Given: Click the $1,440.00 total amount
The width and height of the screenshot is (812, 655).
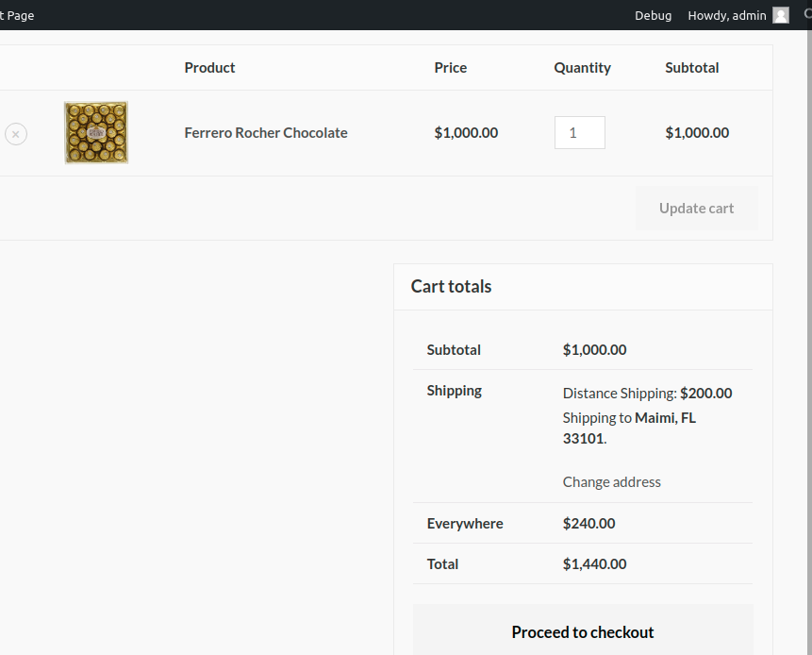Looking at the screenshot, I should point(594,564).
